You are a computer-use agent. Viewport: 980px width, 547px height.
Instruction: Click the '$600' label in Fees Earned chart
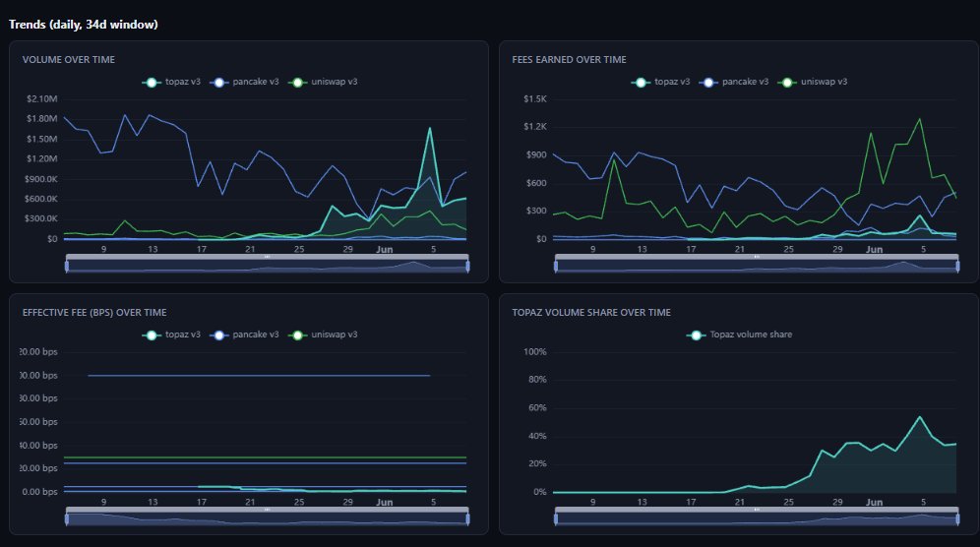click(536, 183)
